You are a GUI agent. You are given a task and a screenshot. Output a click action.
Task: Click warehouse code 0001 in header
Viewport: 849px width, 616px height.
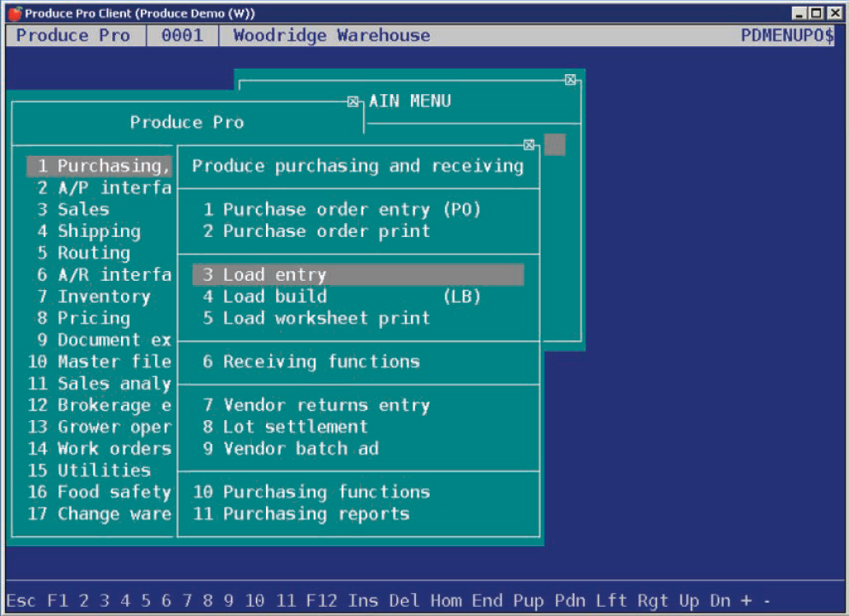pos(182,35)
